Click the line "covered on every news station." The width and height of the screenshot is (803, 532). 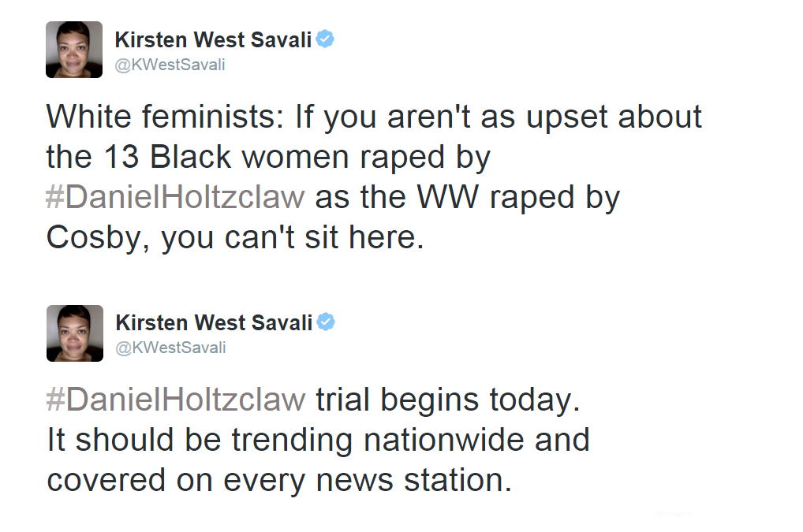pos(279,481)
